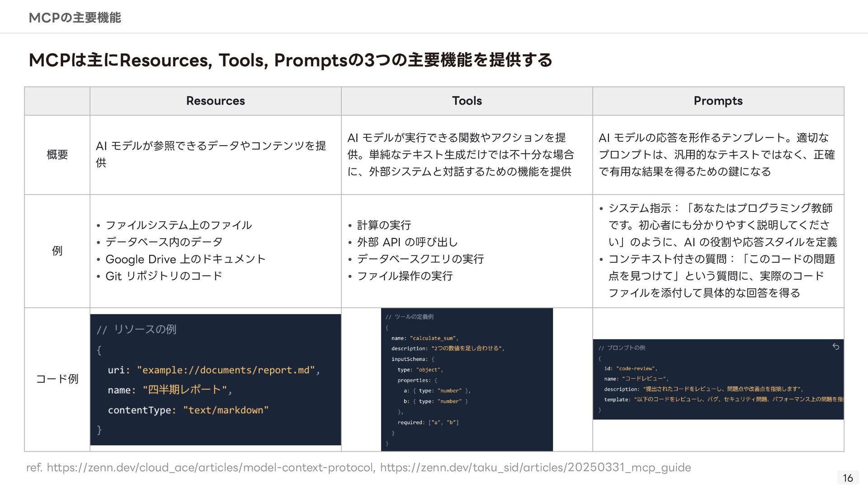Click the Git リポジトリのコード bullet
The height and width of the screenshot is (488, 868).
tap(164, 276)
